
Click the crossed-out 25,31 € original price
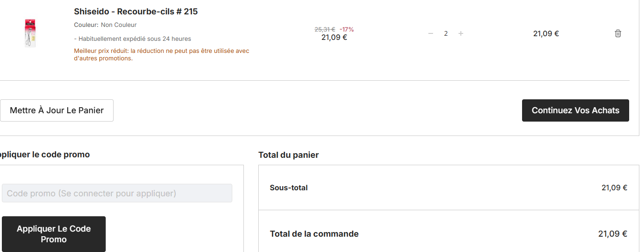point(325,29)
